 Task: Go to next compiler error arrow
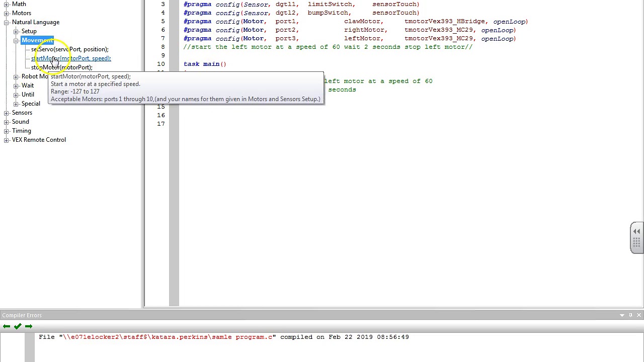pyautogui.click(x=29, y=326)
